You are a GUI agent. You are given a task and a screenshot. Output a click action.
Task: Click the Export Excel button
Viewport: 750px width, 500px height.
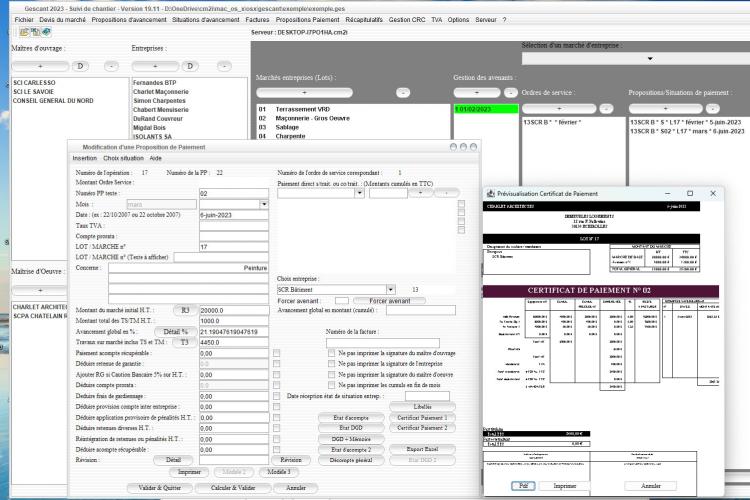(422, 449)
